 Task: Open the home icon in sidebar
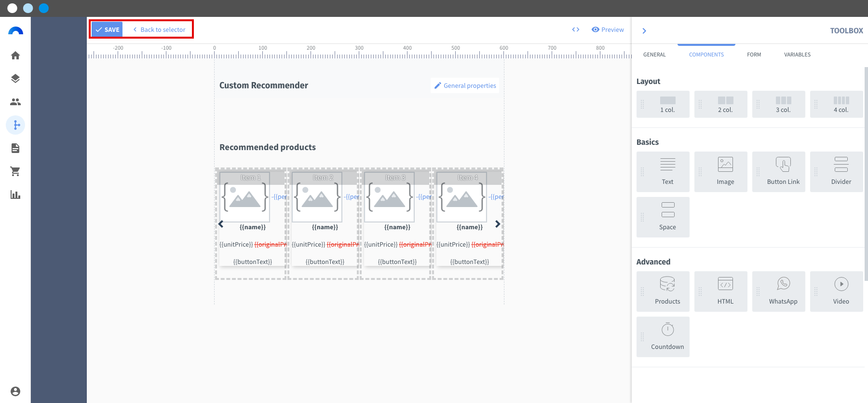15,56
